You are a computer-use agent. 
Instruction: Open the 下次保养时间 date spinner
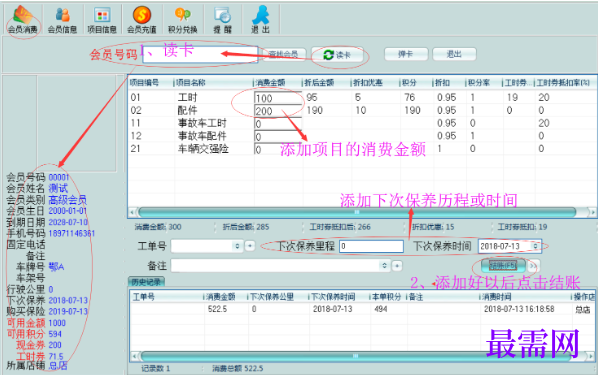pyautogui.click(x=535, y=246)
